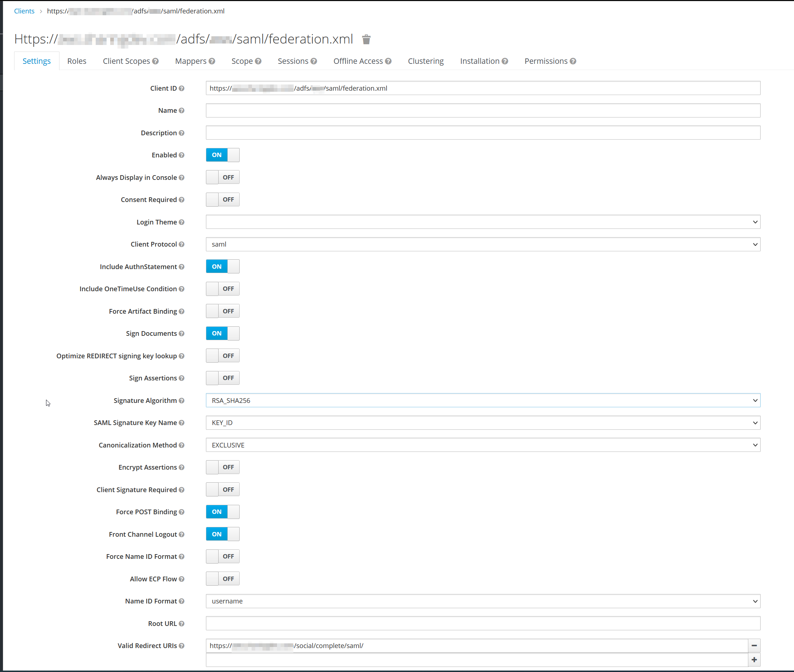The image size is (794, 672).
Task: Turn on Sign Assertions
Action: point(222,378)
